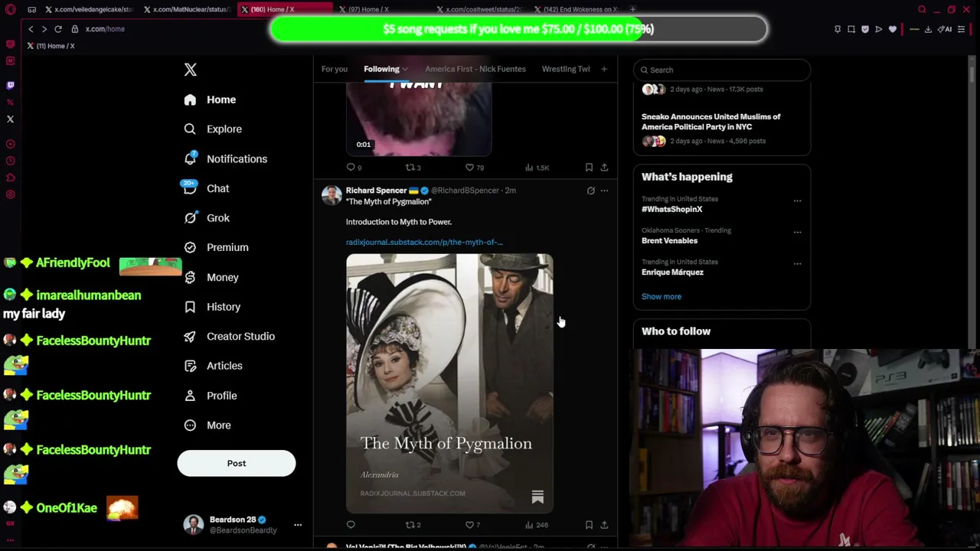Open the Creator Studio icon
This screenshot has width=980, height=551.
pyautogui.click(x=190, y=336)
